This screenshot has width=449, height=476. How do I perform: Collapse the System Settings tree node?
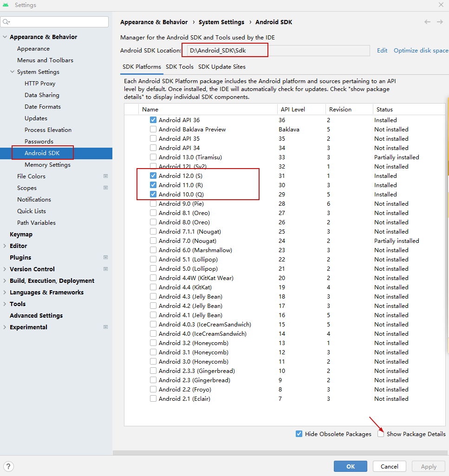pyautogui.click(x=13, y=72)
